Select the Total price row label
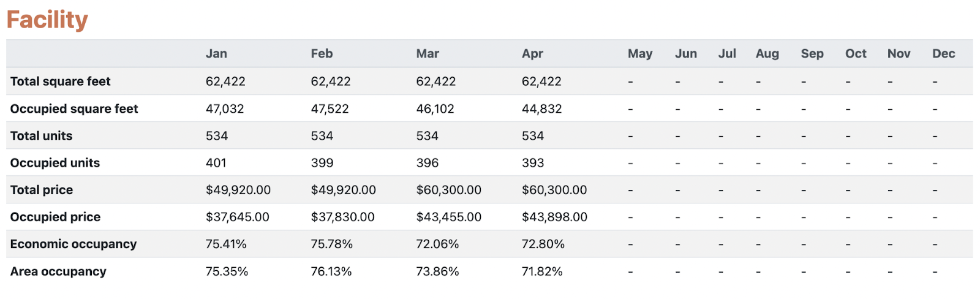The image size is (980, 299). coord(41,190)
